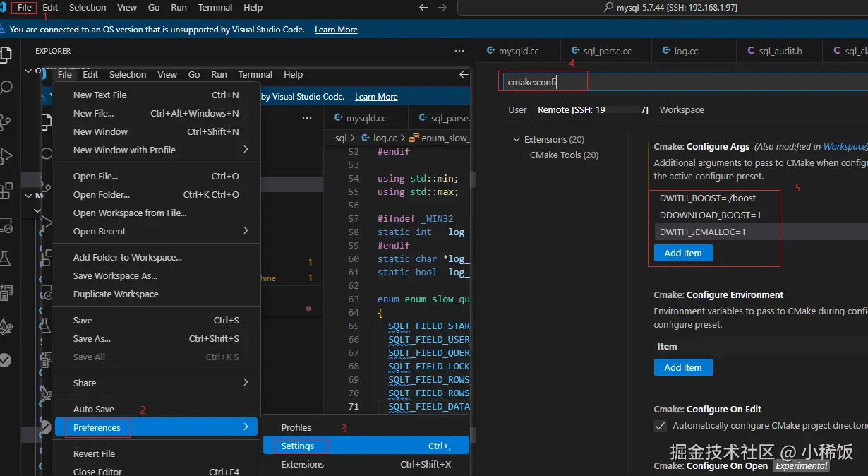Open Remote Explorer in activity bar
Screen dimensions: 868x476
tap(6, 225)
